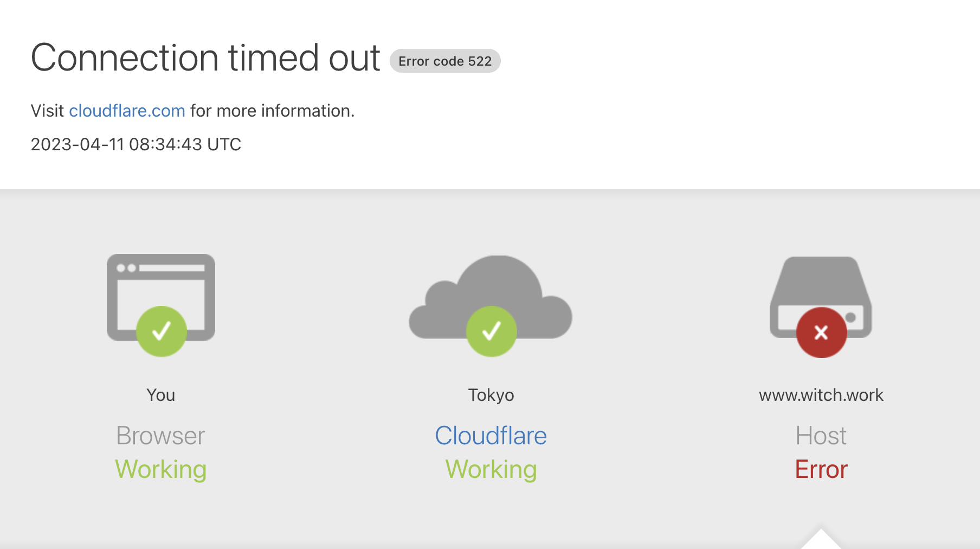Screen dimensions: 980x549
Task: Click the Error code 522 badge
Action: pos(445,61)
